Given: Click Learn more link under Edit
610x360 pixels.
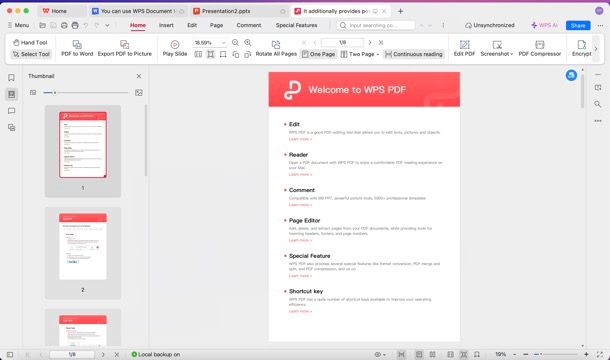Looking at the screenshot, I should [300, 139].
